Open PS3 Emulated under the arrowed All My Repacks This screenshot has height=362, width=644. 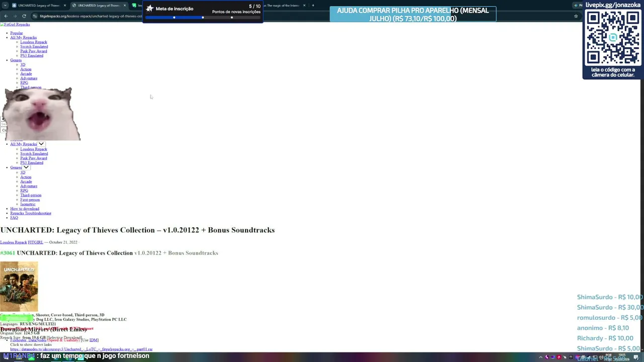coord(32,163)
